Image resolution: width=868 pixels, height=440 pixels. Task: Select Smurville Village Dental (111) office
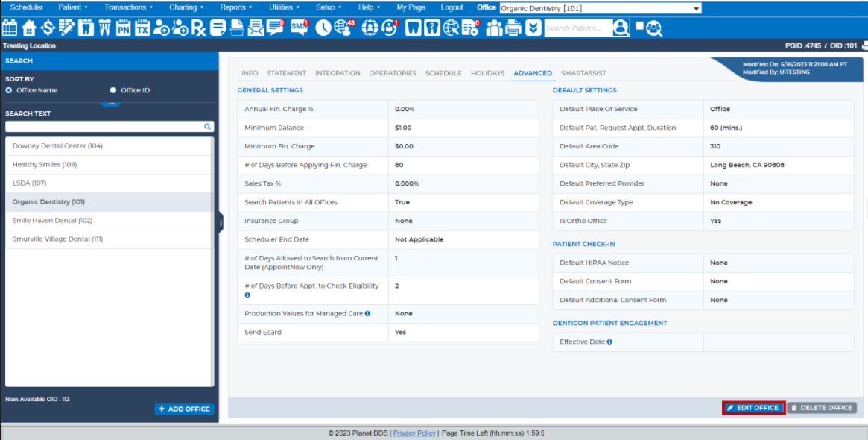pos(109,239)
